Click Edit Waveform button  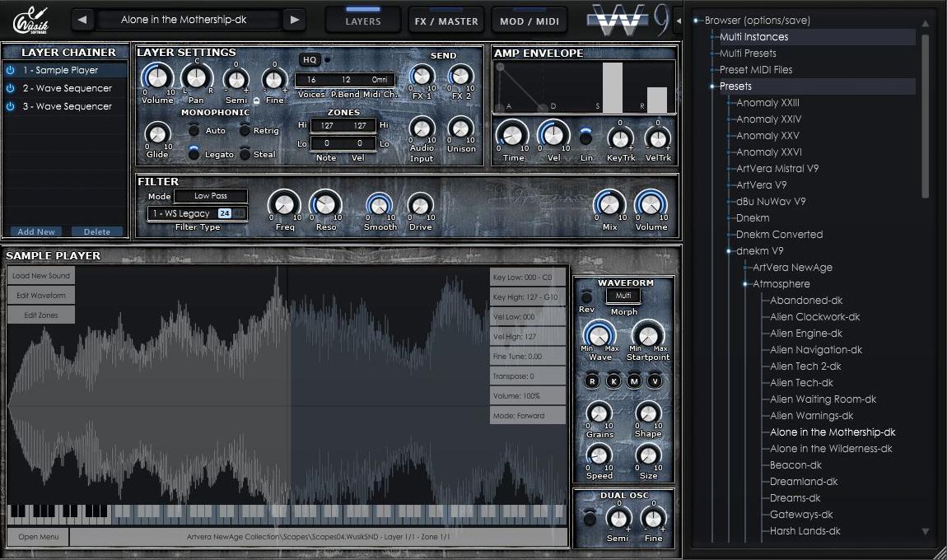(41, 296)
